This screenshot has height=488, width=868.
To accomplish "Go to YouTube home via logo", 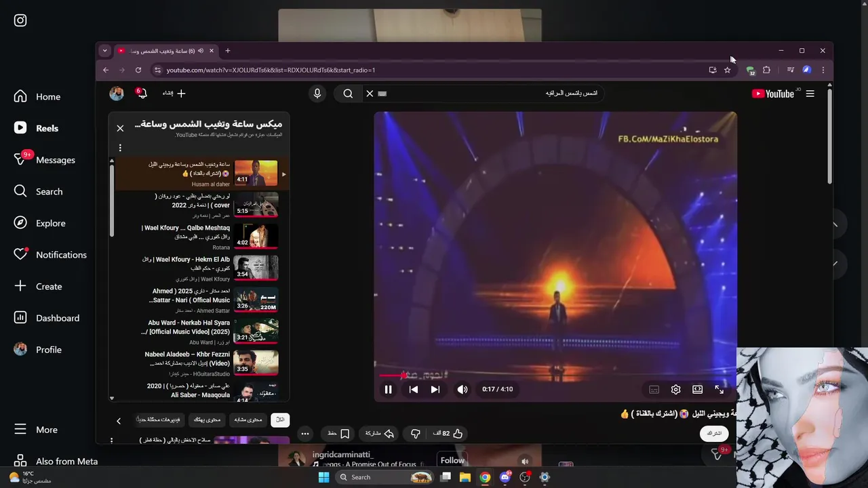I will [x=774, y=94].
